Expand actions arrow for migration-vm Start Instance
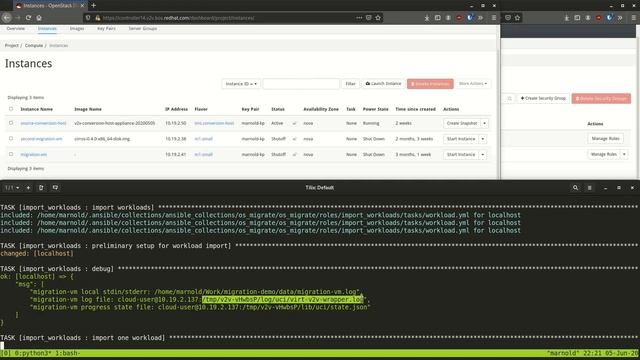This screenshot has width=640, height=360. click(x=482, y=155)
